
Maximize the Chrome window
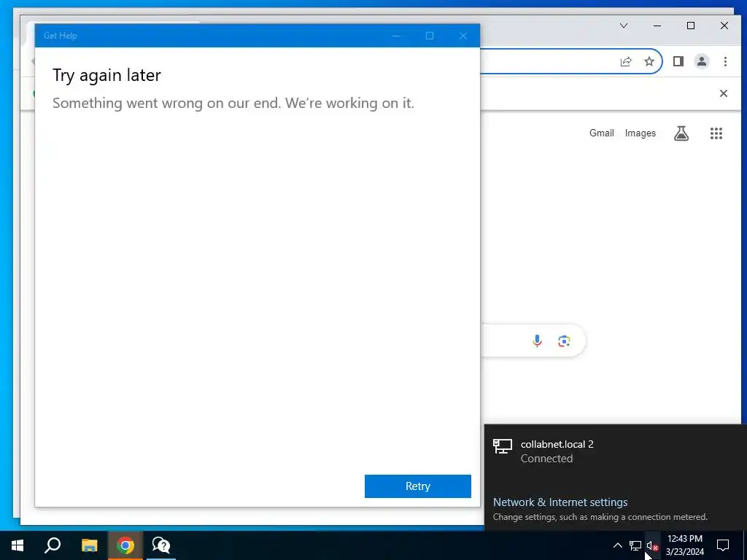click(x=691, y=26)
